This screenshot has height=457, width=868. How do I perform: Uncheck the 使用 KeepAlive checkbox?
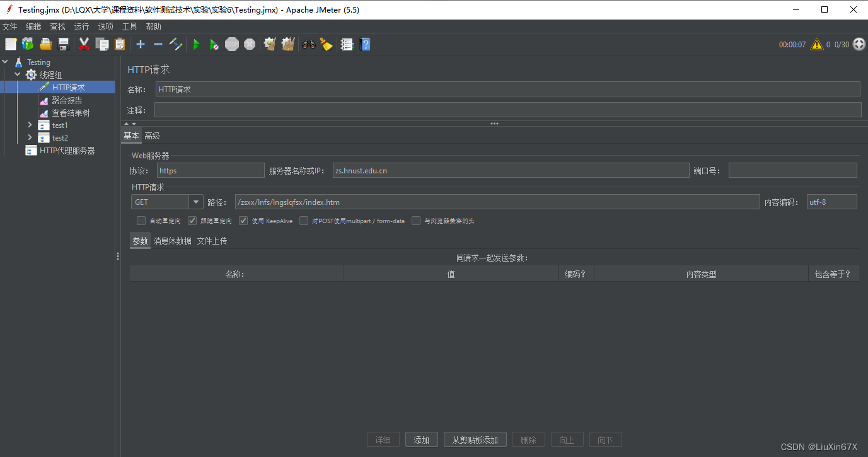243,221
